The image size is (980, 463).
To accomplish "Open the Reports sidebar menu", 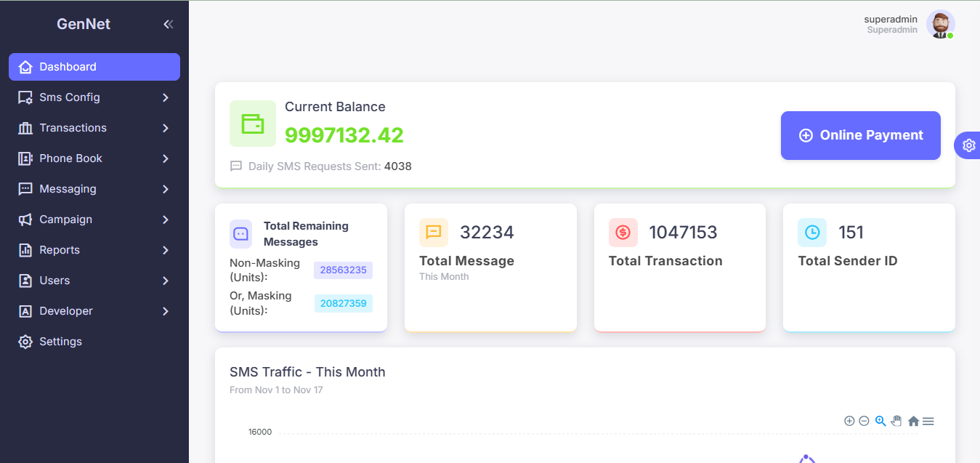I will (94, 250).
